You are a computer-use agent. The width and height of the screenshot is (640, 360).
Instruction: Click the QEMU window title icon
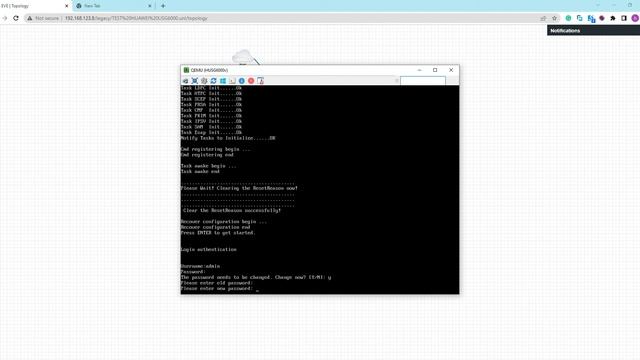click(x=186, y=70)
